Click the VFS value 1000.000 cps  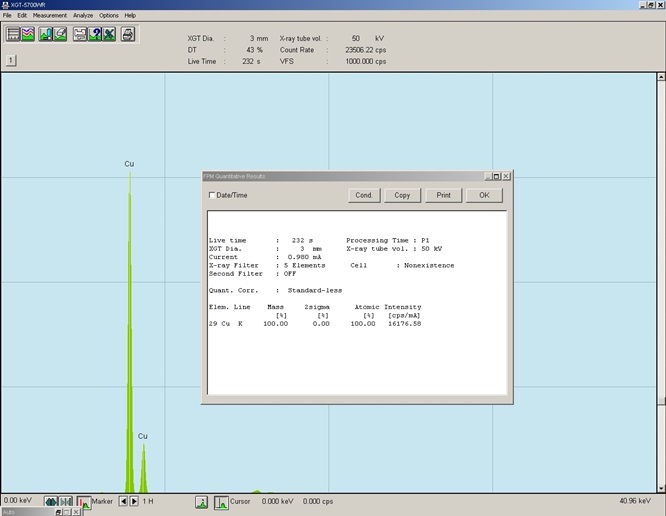(365, 61)
